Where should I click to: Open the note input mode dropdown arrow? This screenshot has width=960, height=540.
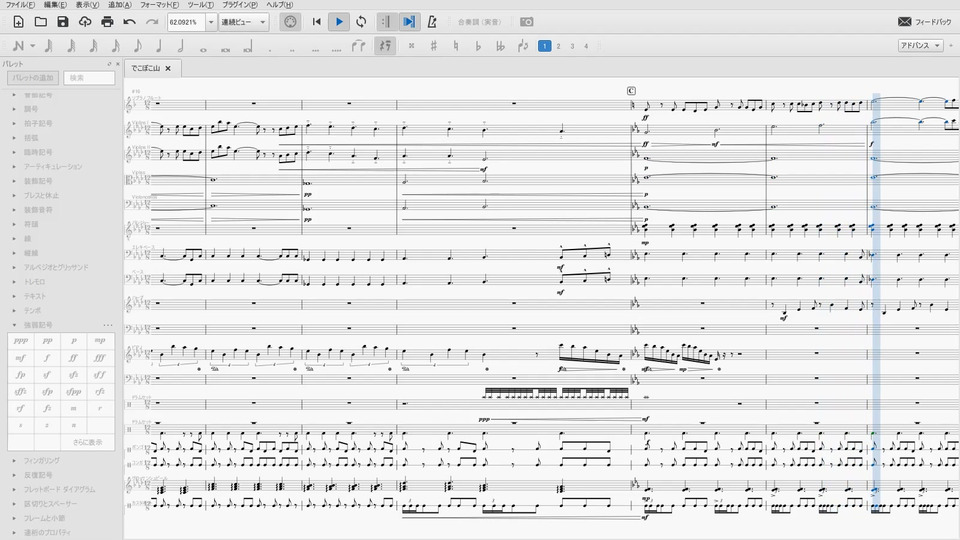(32, 46)
